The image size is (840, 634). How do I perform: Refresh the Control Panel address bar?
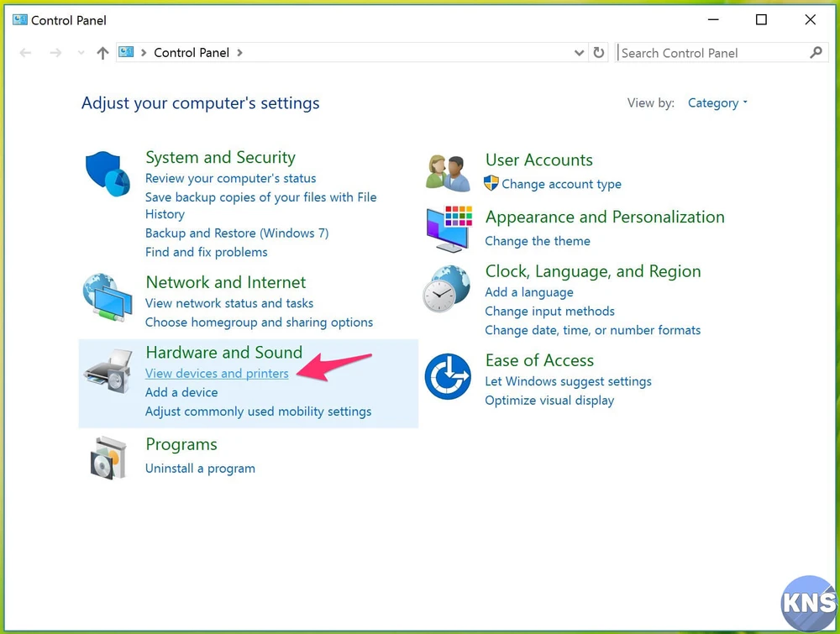(598, 52)
